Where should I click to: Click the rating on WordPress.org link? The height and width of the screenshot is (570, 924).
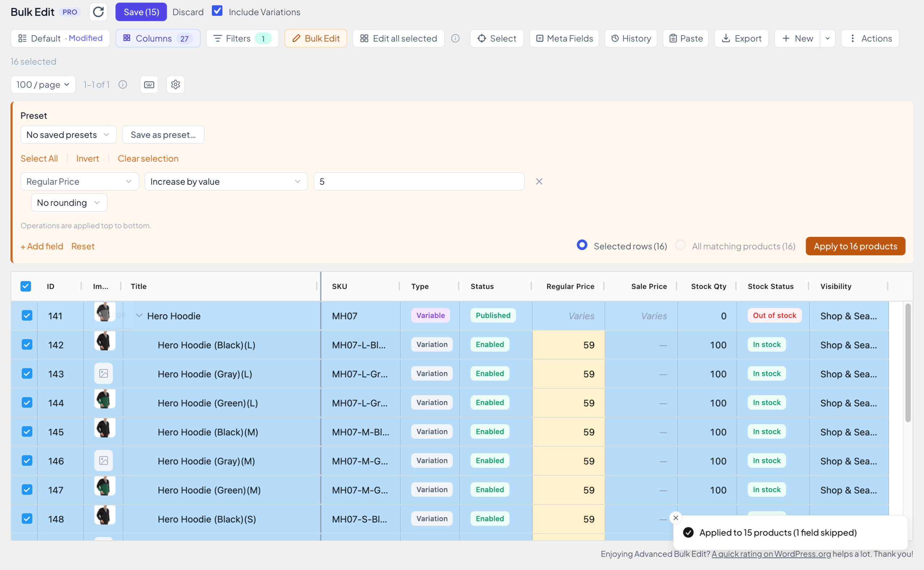(771, 554)
